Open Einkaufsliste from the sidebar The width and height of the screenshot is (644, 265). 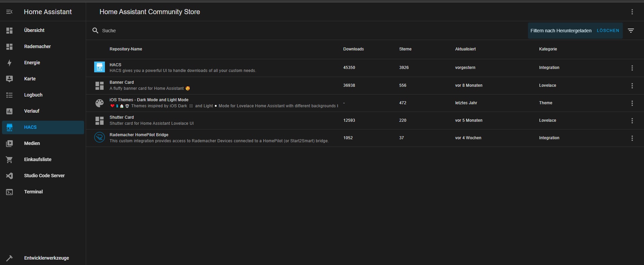38,159
